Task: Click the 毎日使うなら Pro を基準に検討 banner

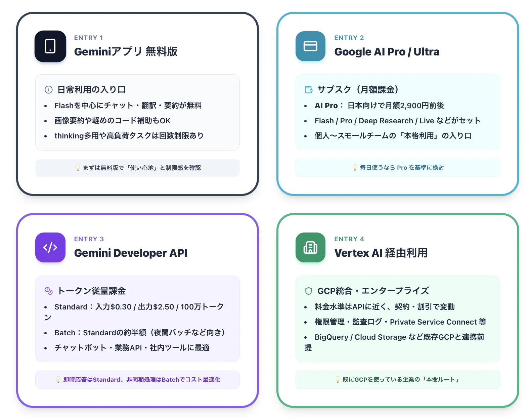Action: (x=398, y=167)
